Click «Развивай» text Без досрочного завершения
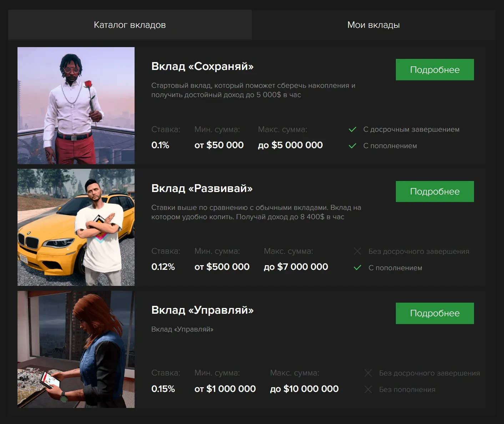Image resolution: width=504 pixels, height=424 pixels. click(x=419, y=252)
